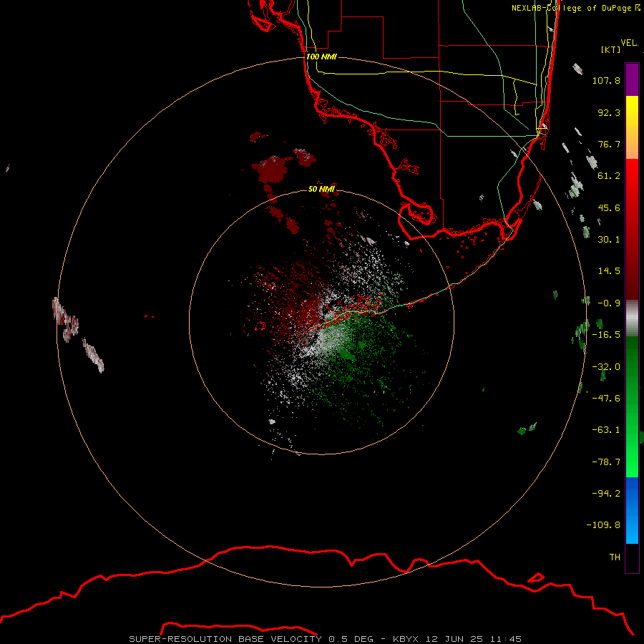Select the -47.6 scale value
The height and width of the screenshot is (644, 644).
[606, 399]
